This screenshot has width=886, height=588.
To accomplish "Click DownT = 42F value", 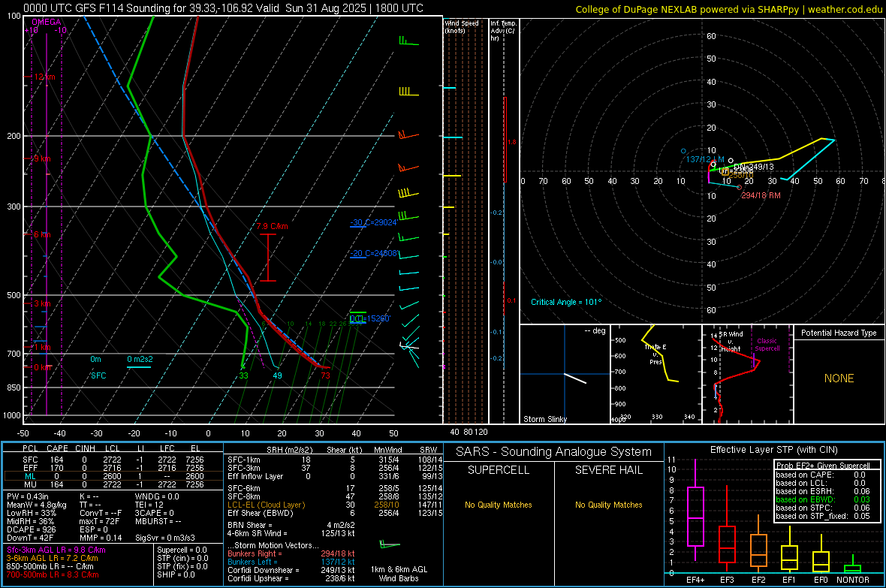I will click(29, 538).
